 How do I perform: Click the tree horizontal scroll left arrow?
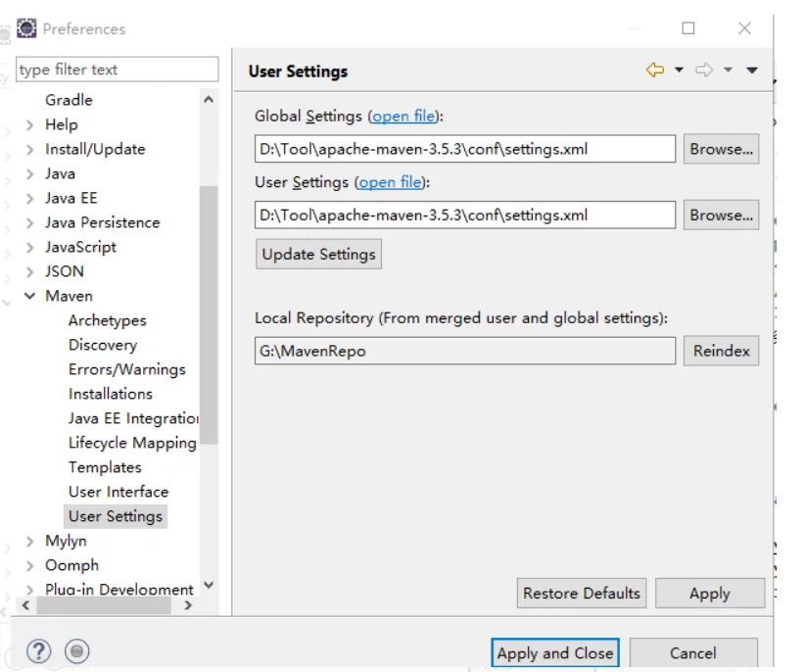26,605
